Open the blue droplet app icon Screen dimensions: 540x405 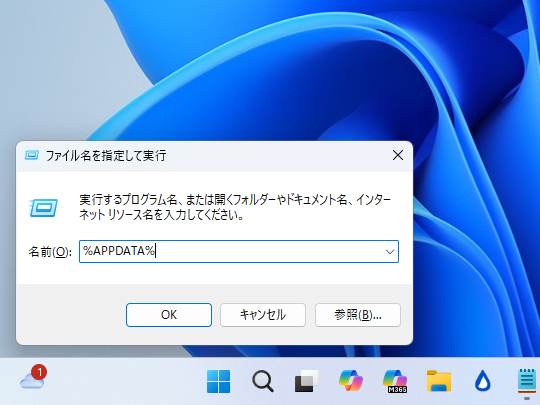pos(482,381)
